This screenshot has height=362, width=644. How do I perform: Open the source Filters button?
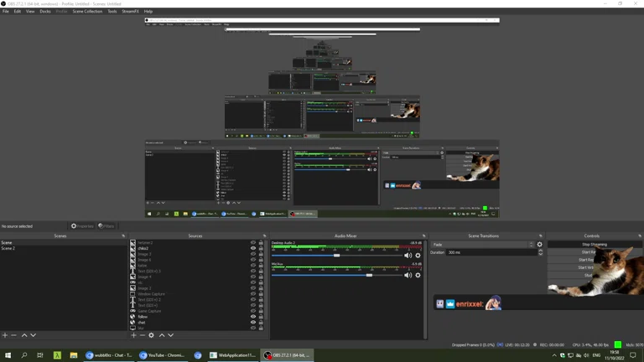[106, 226]
